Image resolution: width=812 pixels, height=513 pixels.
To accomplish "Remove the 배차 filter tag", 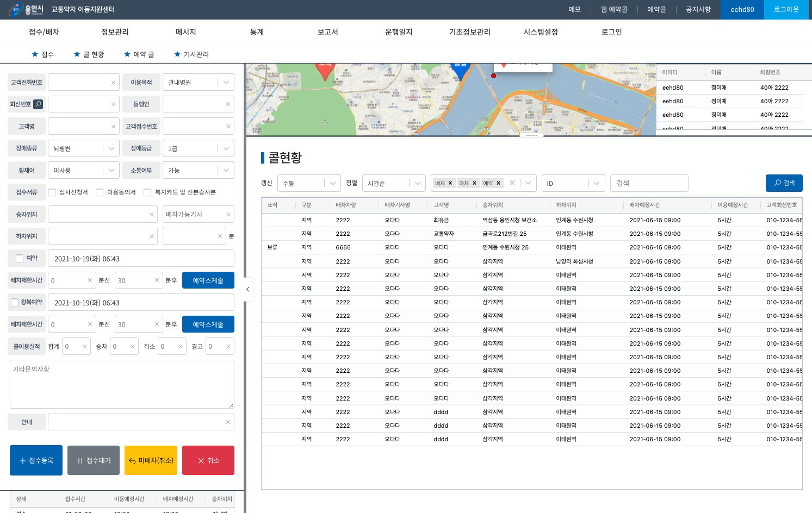I will tap(450, 183).
